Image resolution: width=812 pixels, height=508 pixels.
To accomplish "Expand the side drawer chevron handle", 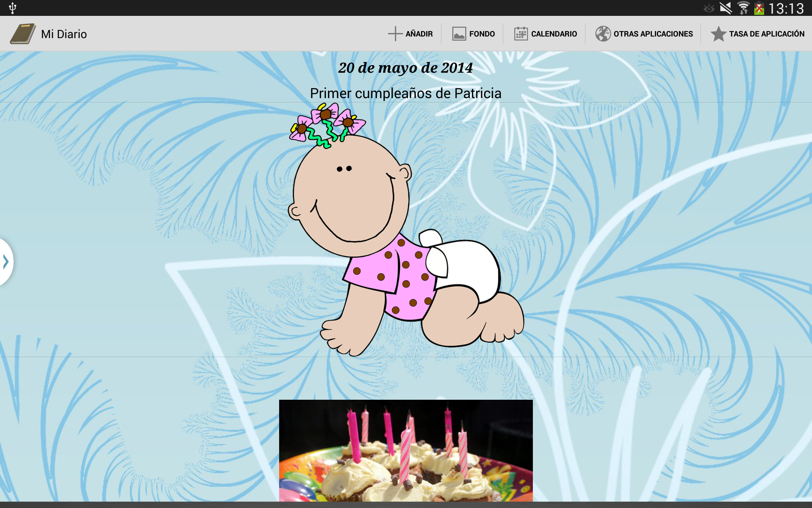I will click(6, 261).
